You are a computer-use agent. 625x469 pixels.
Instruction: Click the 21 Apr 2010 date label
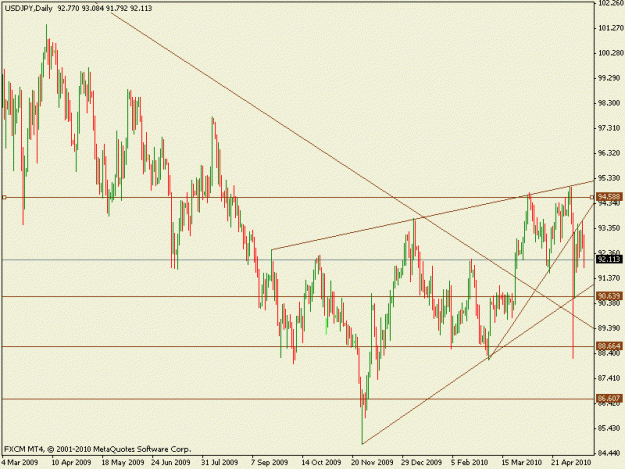point(571,463)
